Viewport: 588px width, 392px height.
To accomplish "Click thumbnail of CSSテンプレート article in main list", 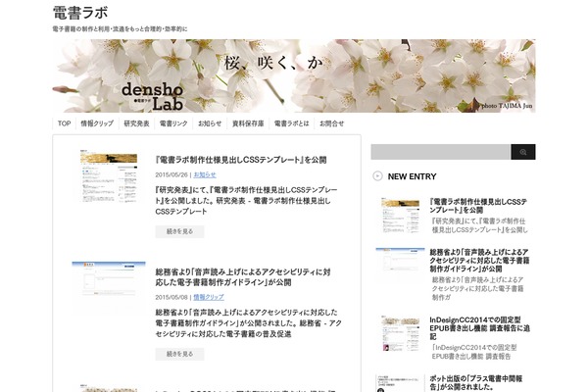I will [109, 175].
